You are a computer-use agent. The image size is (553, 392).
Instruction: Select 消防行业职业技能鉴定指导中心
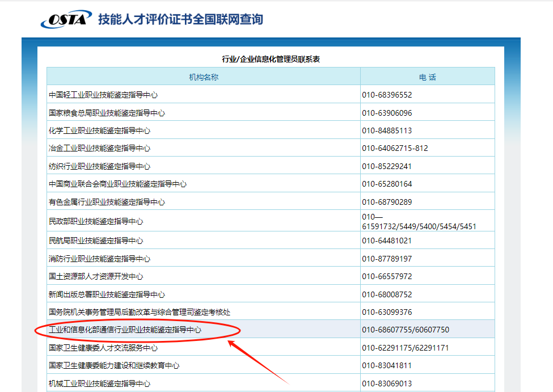click(99, 259)
